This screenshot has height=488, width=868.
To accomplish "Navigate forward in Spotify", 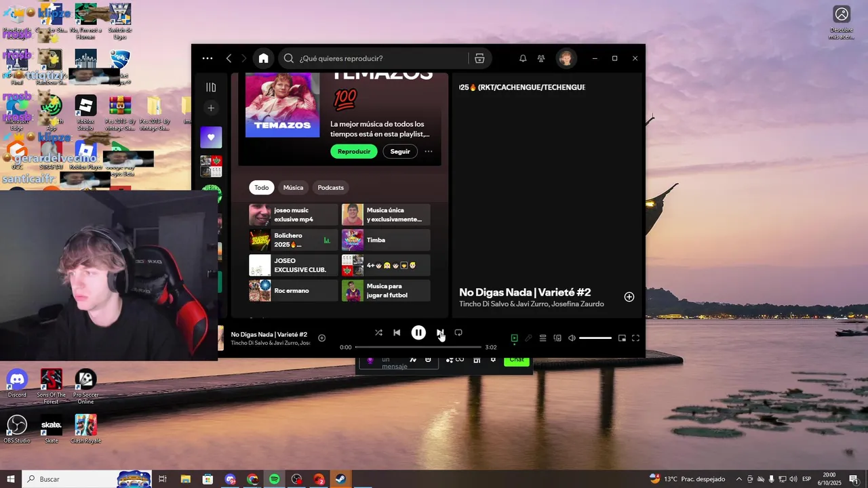I will coord(244,58).
